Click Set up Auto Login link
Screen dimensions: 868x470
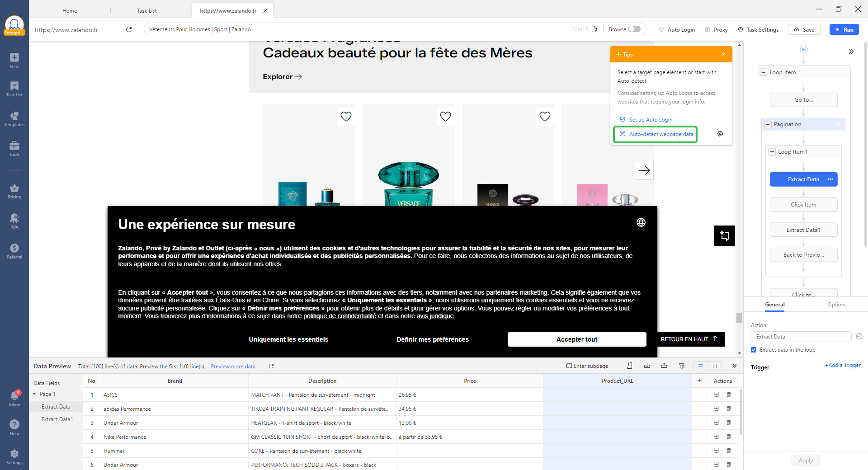click(651, 120)
